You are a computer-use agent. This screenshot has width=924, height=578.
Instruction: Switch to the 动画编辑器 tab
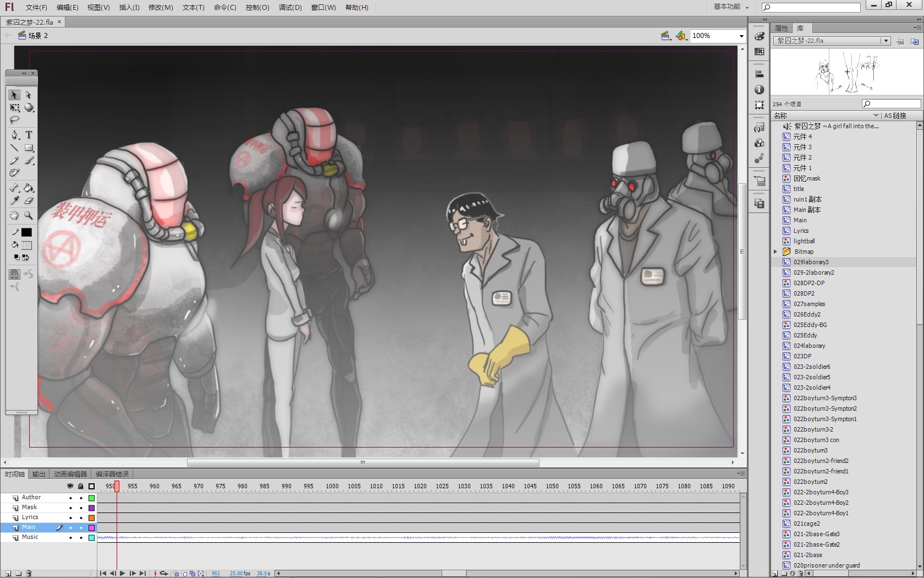(70, 474)
